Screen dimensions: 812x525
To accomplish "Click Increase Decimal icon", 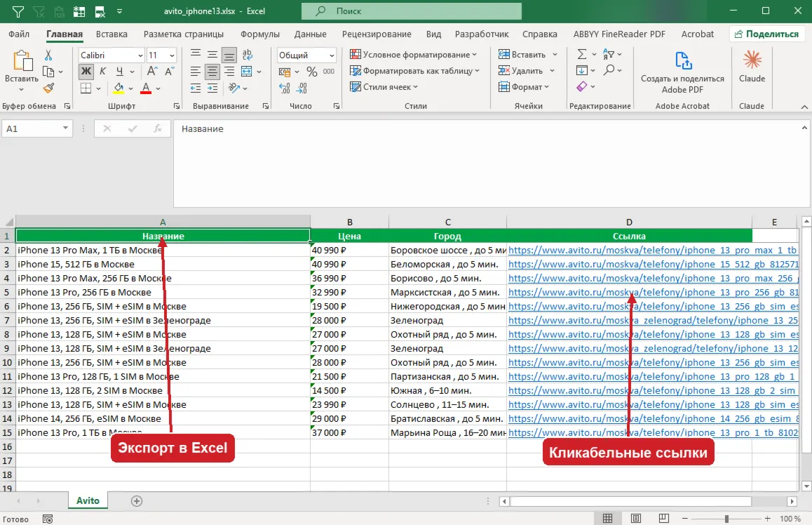I will tap(285, 88).
